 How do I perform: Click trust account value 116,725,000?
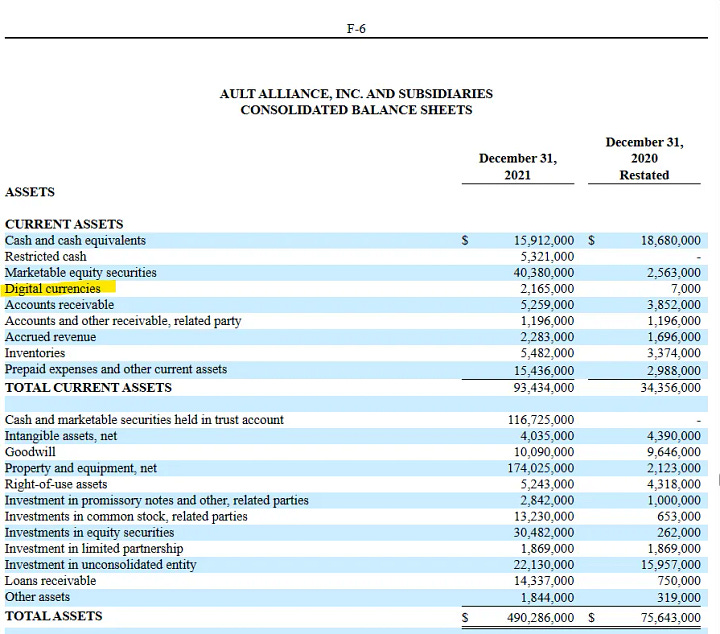tap(541, 420)
